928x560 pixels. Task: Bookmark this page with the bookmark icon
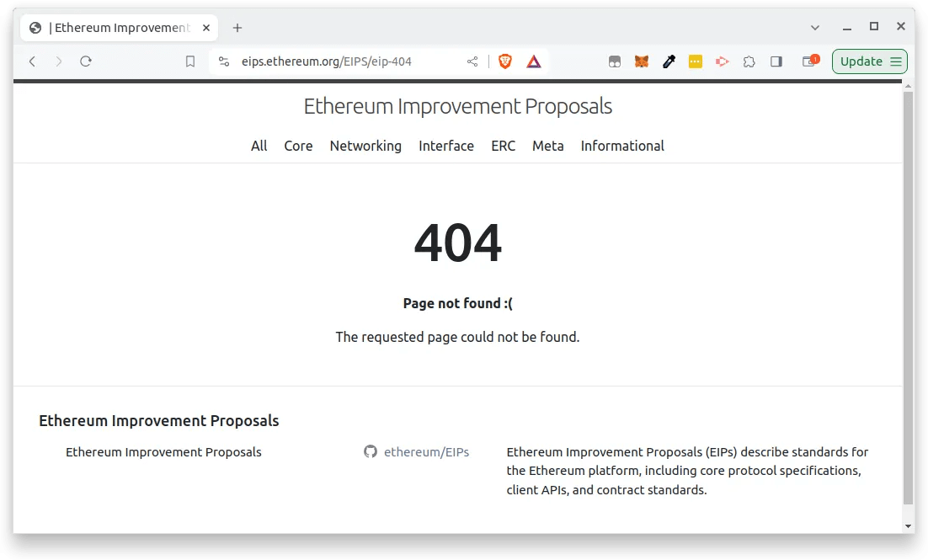[190, 61]
